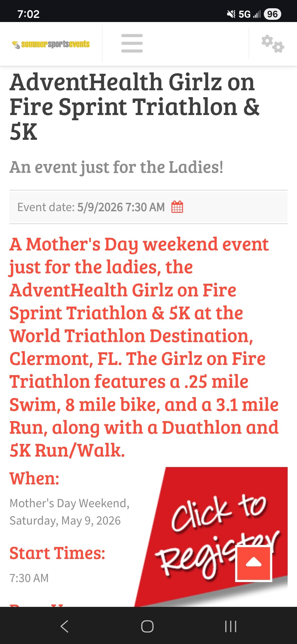Open the settings gears icon

tap(273, 44)
